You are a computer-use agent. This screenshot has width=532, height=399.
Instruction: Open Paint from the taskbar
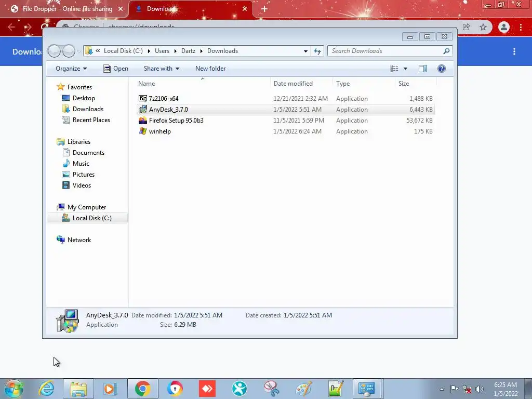tap(303, 389)
